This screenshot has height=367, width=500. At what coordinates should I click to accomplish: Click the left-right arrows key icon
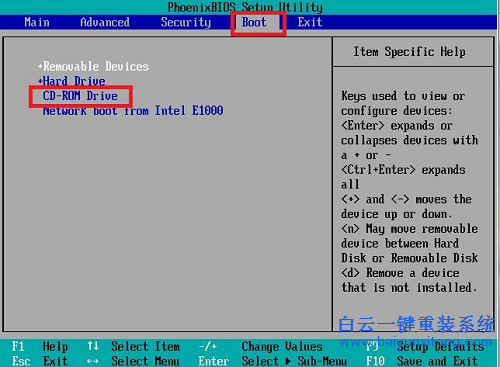93,361
